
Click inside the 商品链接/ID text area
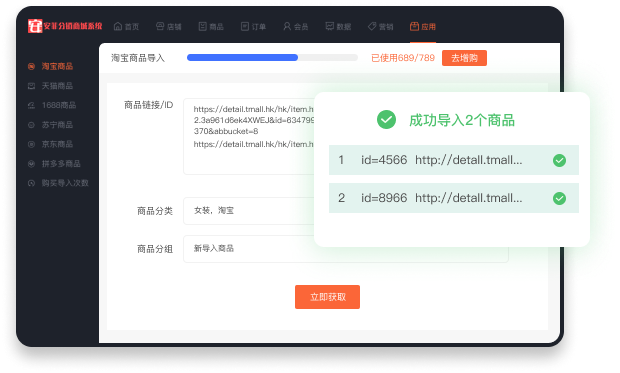coord(249,136)
